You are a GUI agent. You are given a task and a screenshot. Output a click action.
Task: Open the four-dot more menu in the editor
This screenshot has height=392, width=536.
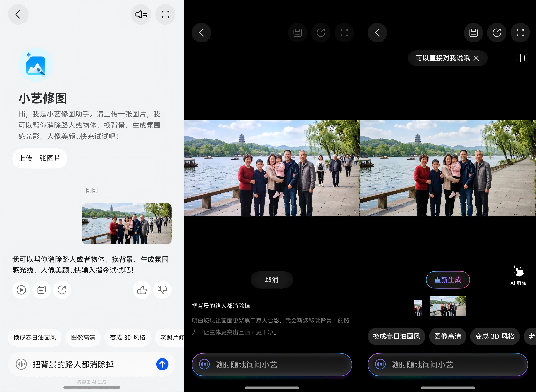point(344,33)
